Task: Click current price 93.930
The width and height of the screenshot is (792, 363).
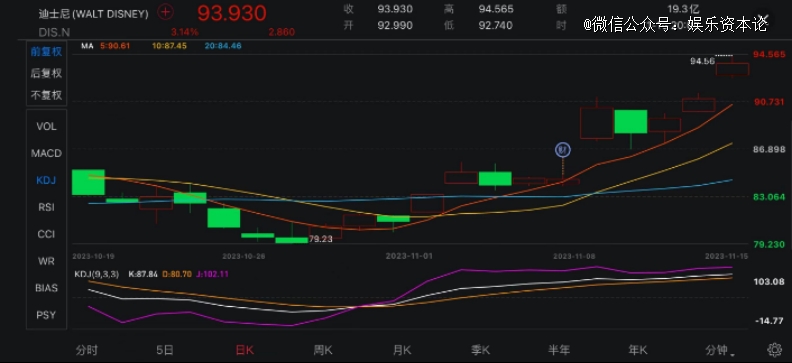Action: pyautogui.click(x=231, y=13)
